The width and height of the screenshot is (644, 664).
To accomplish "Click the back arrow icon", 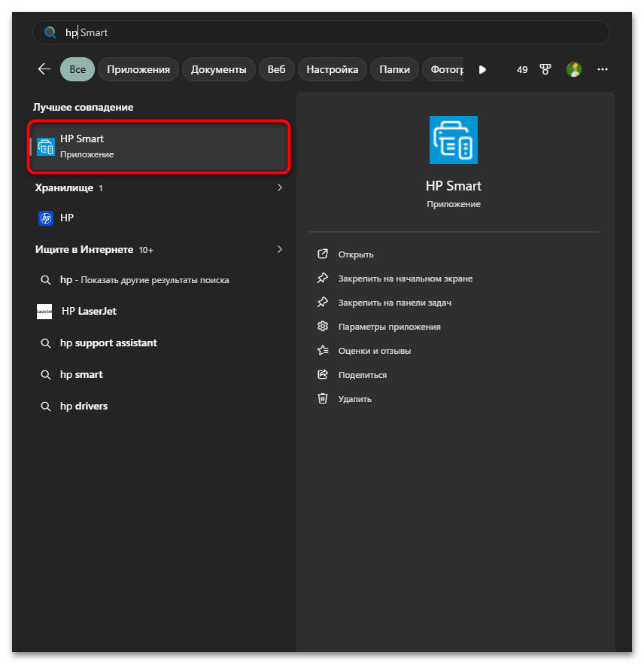I will (x=44, y=69).
